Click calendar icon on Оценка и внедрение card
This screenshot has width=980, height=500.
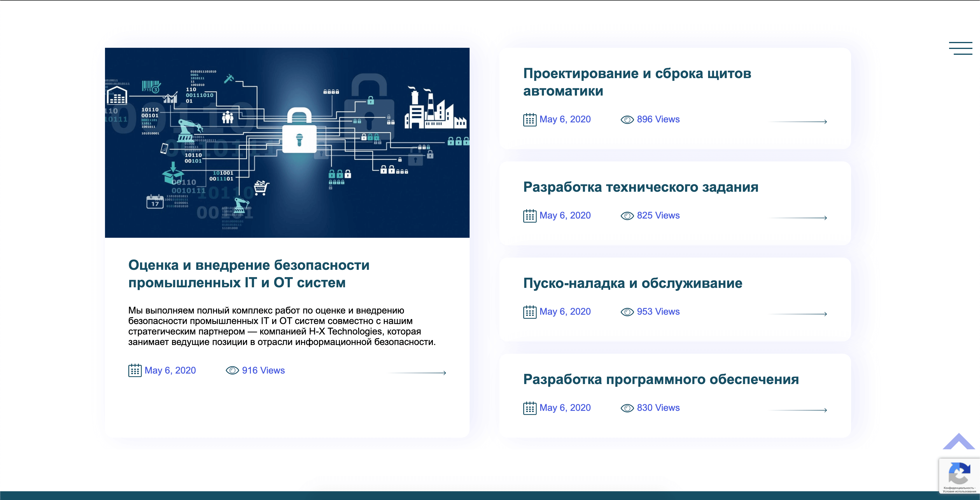pyautogui.click(x=135, y=370)
